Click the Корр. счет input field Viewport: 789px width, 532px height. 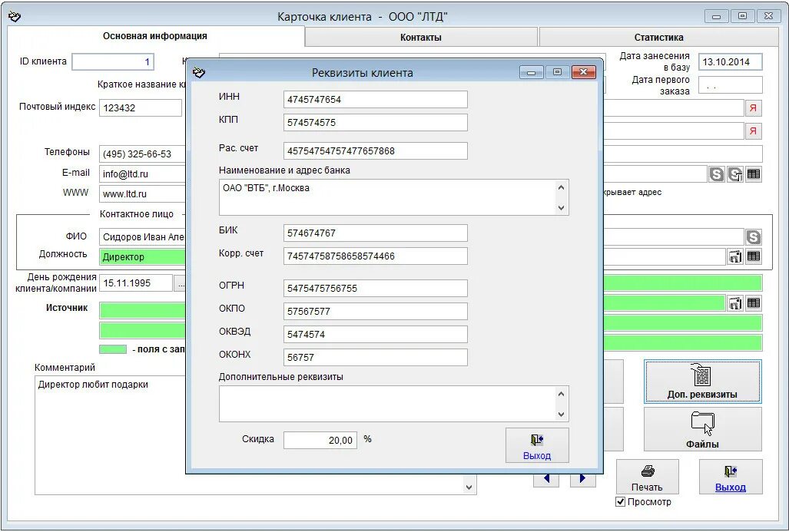tap(376, 256)
